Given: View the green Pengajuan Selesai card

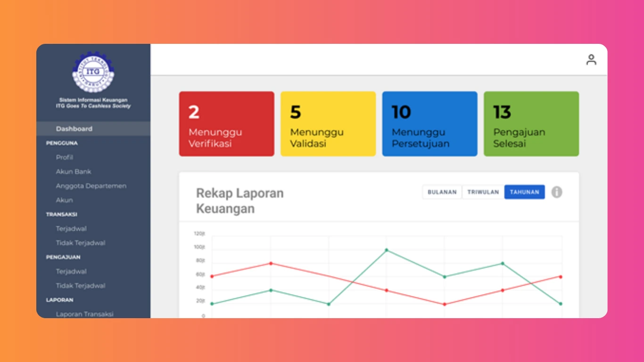Looking at the screenshot, I should coord(531,124).
